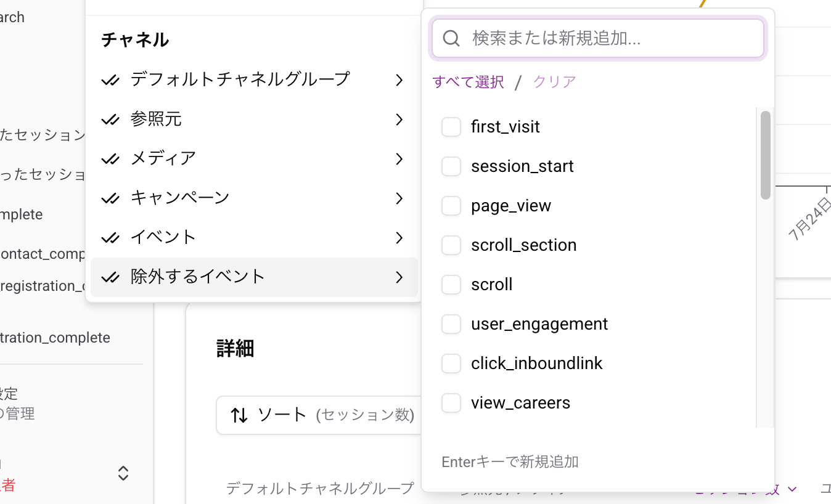Viewport: 831px width, 504px height.
Task: Click the magnifying glass in the search field
Action: 451,38
